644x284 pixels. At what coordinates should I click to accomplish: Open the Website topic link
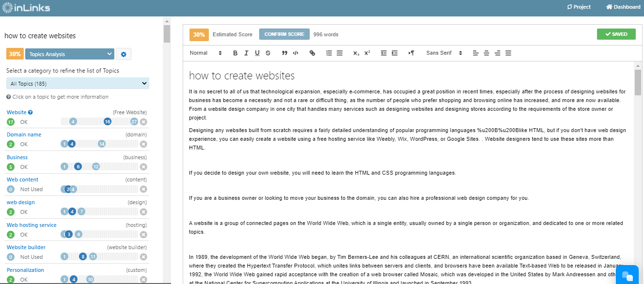16,112
